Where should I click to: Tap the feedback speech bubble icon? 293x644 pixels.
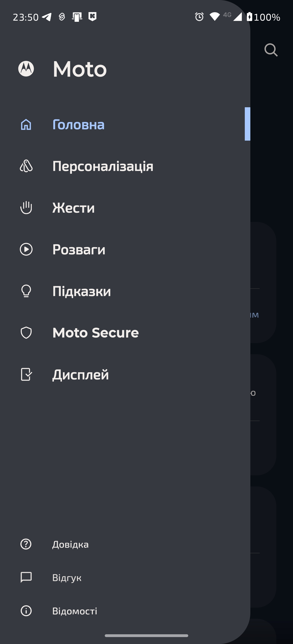pos(26,578)
